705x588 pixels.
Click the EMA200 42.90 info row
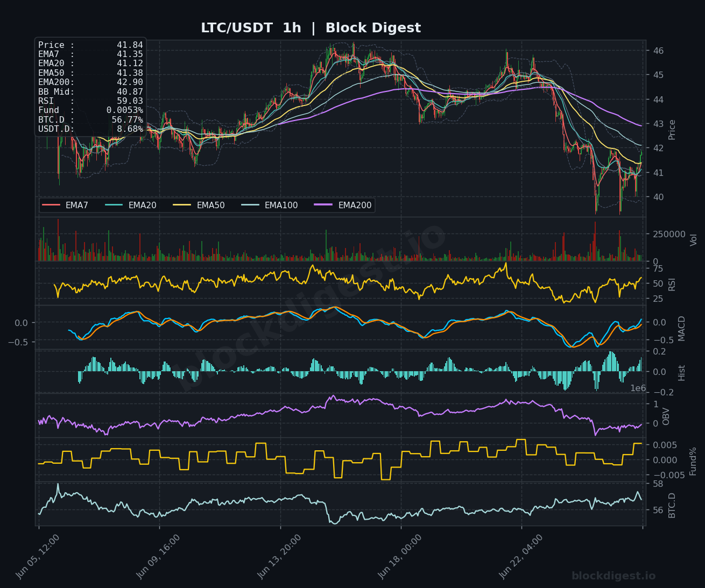pyautogui.click(x=90, y=82)
